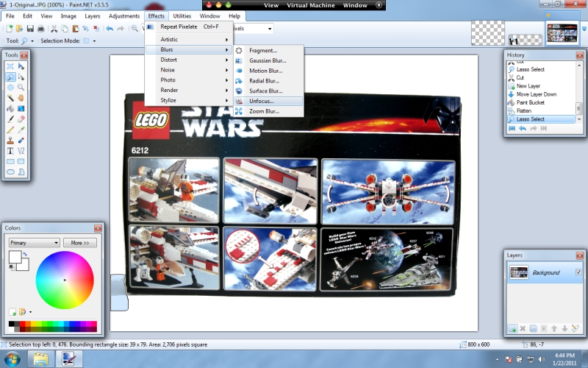
Task: Open the palette options dropdown arrow
Action: tap(30, 312)
